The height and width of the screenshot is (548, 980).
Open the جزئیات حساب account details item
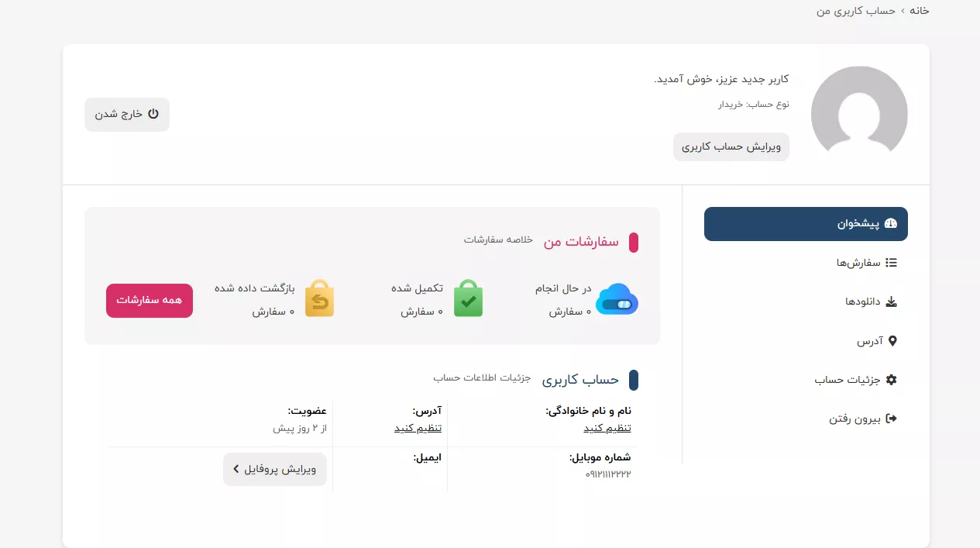coord(806,380)
